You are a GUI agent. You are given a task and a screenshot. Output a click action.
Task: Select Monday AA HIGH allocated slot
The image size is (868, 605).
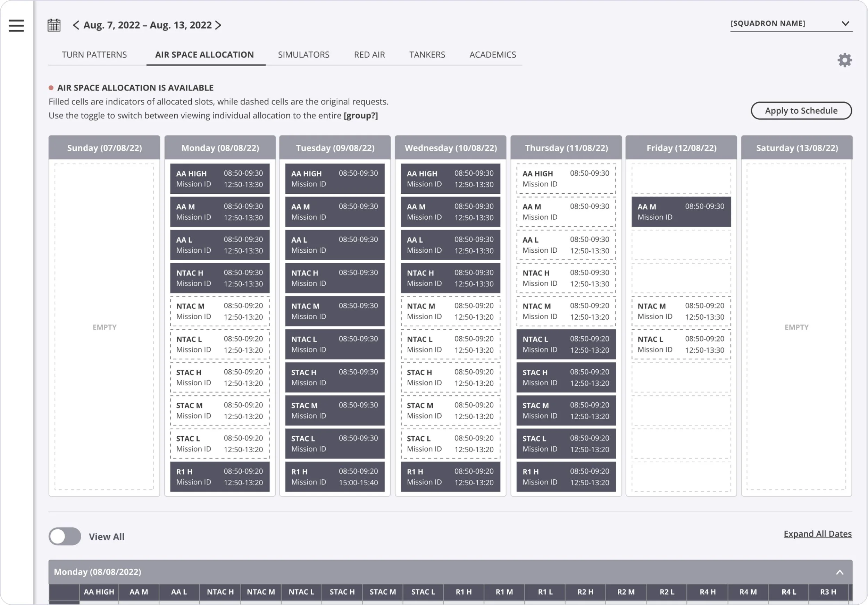tap(220, 178)
